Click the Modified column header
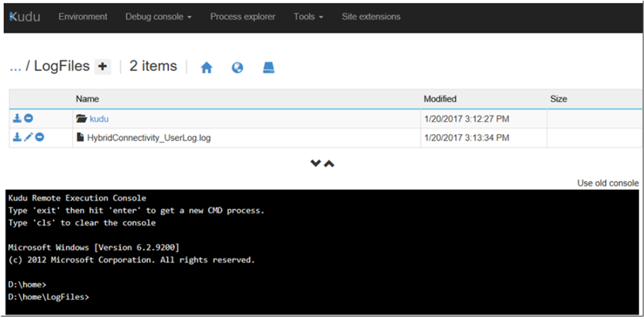Viewport: 644px width, 317px height. pyautogui.click(x=440, y=99)
